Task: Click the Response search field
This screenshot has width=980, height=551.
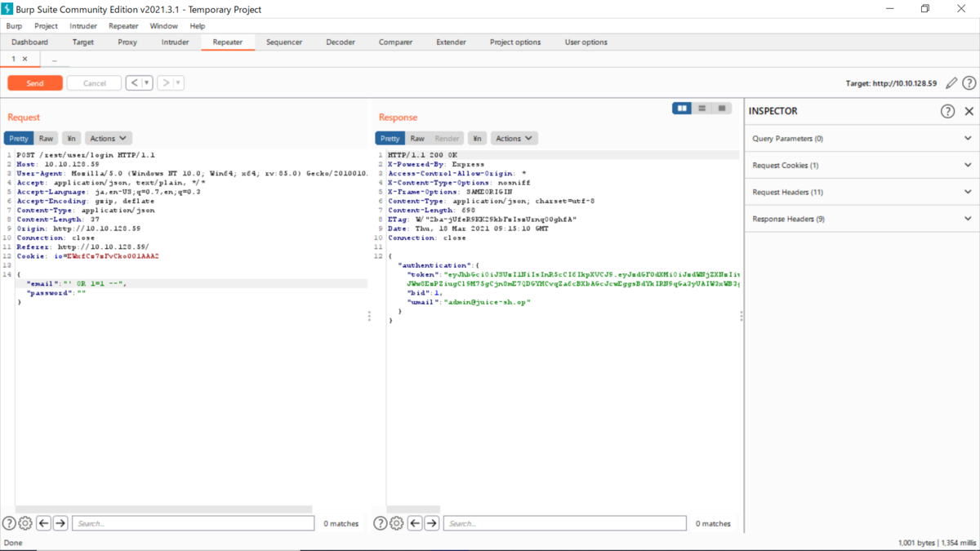Action: click(565, 523)
